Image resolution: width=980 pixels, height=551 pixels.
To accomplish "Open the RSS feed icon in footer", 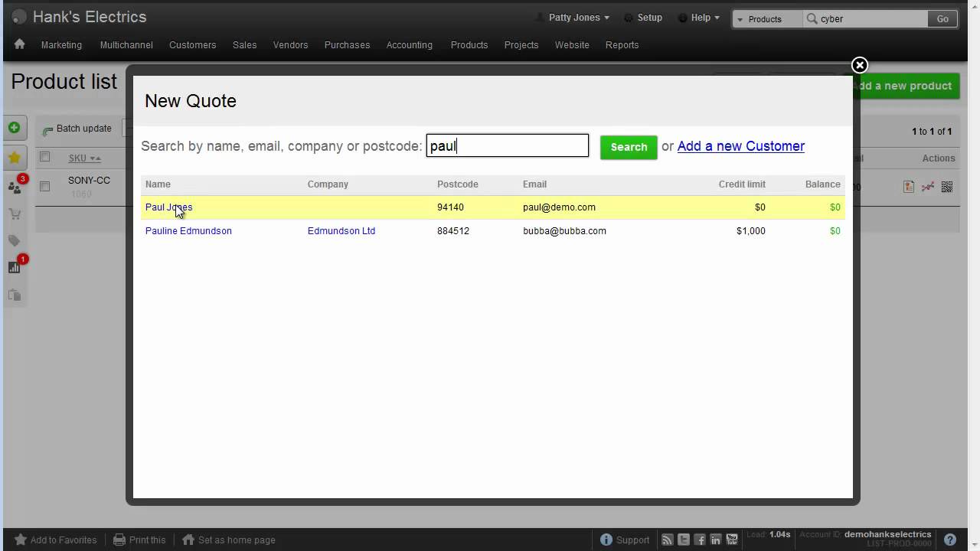I will point(668,540).
